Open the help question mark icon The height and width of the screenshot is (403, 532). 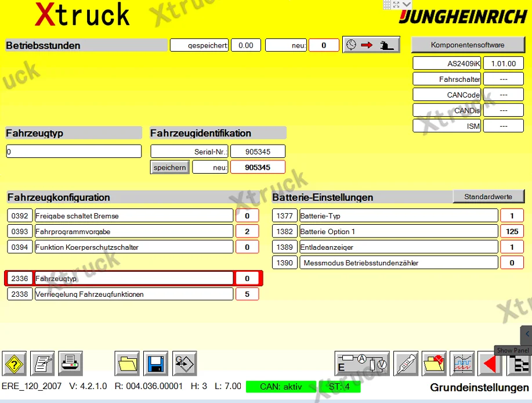(15, 364)
